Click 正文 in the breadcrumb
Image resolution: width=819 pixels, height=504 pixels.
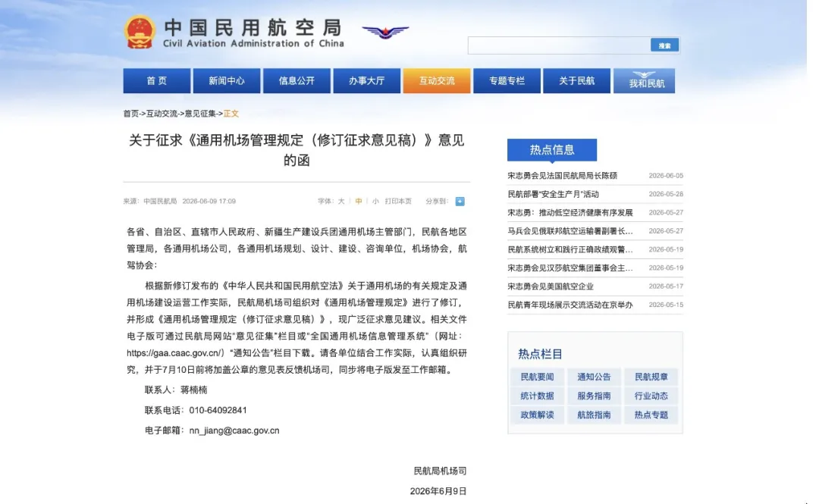[x=231, y=114]
